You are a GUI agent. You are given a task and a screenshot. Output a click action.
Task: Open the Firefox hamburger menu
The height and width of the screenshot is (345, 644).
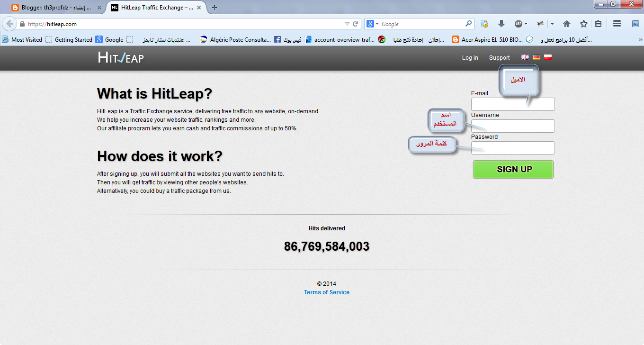click(617, 24)
